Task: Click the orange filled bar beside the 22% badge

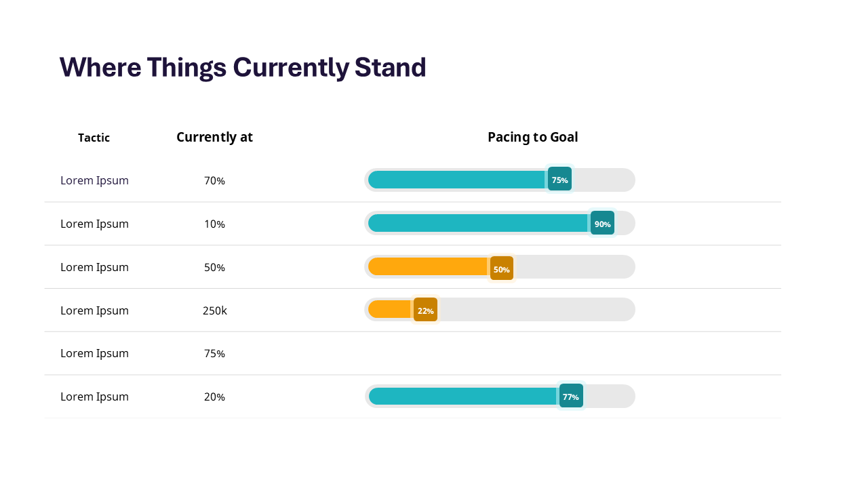Action: [x=390, y=310]
